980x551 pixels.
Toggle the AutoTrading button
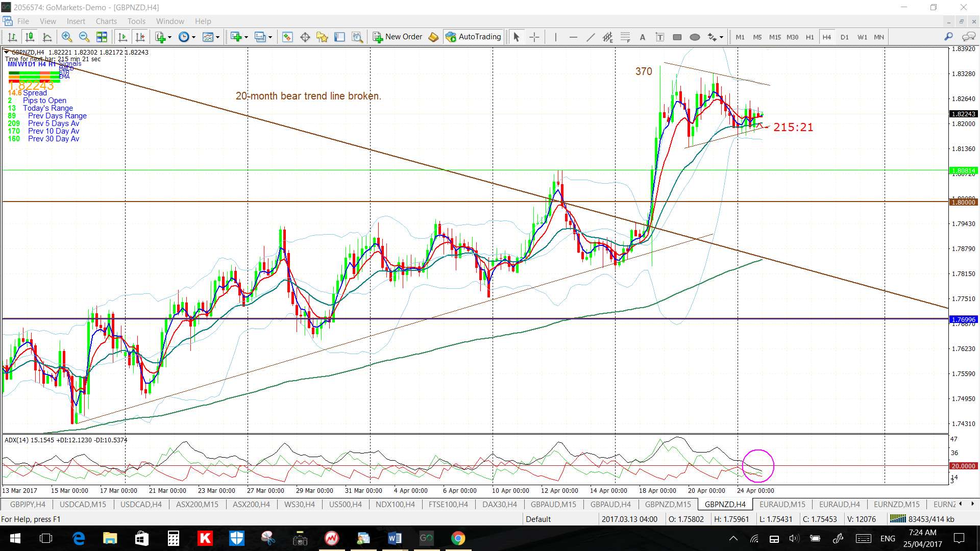[x=473, y=37]
